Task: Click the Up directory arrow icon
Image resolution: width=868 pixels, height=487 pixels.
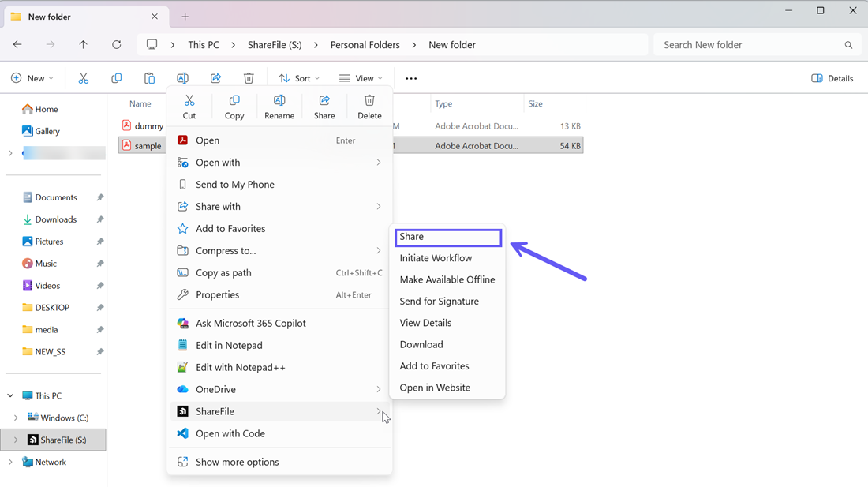Action: (x=83, y=45)
